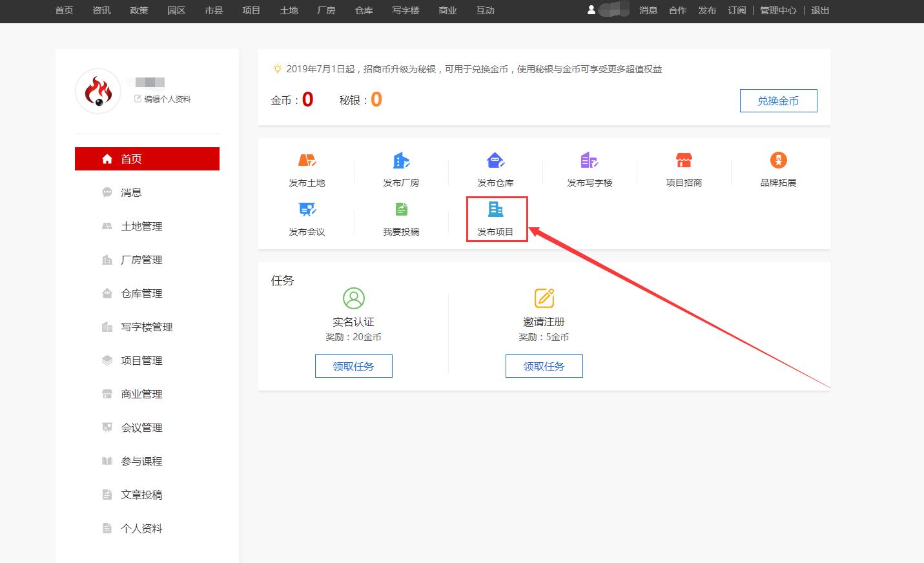Click the user avatar flame logo
This screenshot has width=924, height=563.
pyautogui.click(x=98, y=91)
